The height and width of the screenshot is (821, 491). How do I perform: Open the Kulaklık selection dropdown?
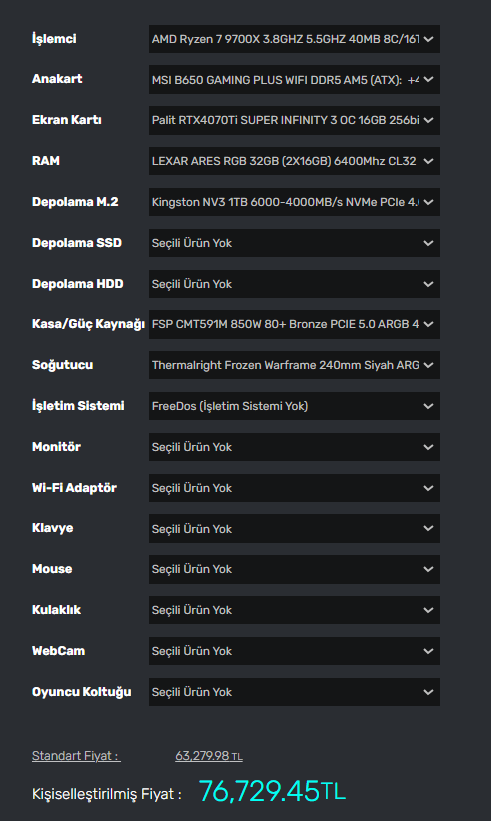point(294,610)
